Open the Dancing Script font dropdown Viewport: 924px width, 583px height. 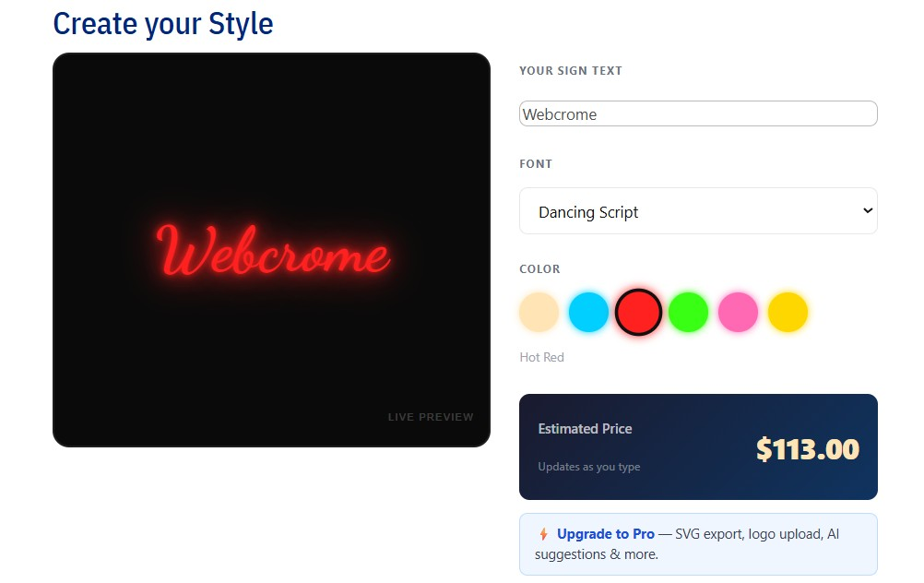coord(698,211)
